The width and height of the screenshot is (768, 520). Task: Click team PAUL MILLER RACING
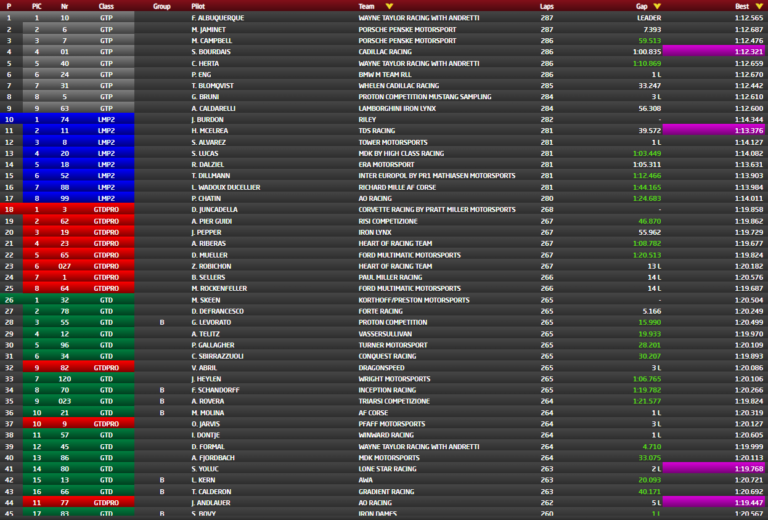coord(390,277)
